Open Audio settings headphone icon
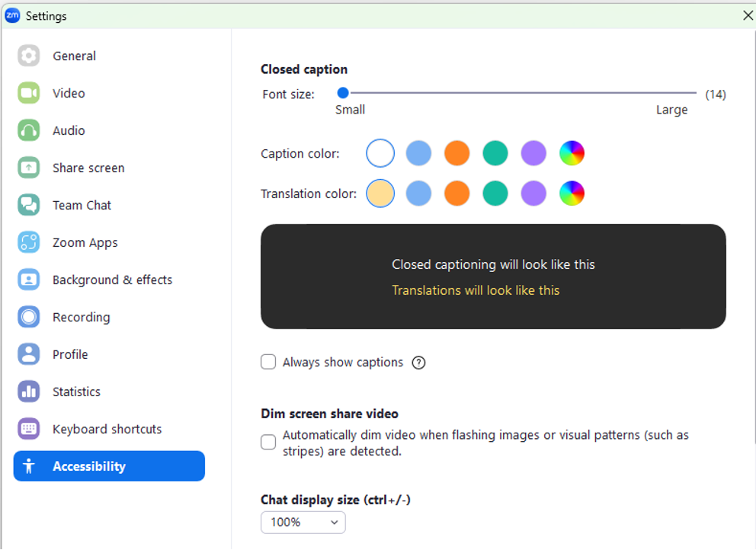The height and width of the screenshot is (550, 756). (x=29, y=130)
